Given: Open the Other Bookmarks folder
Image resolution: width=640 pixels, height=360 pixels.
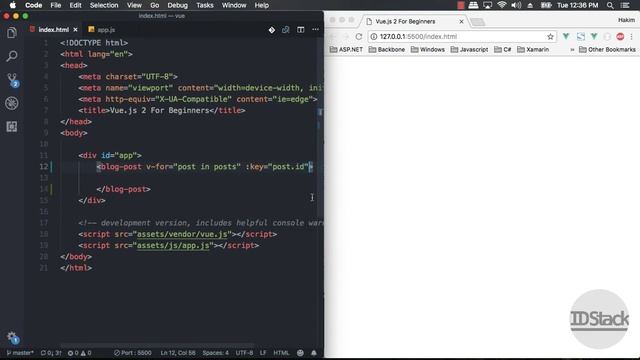Looking at the screenshot, I should 607,49.
